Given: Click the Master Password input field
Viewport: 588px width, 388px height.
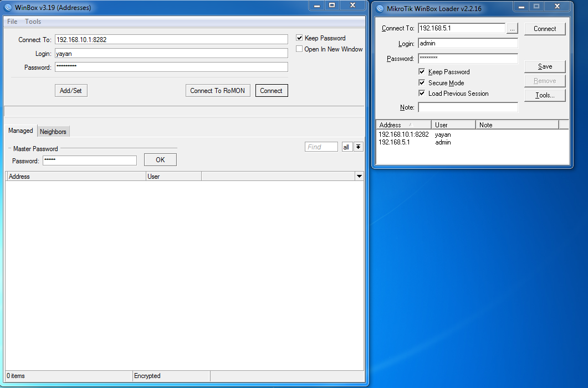Looking at the screenshot, I should pyautogui.click(x=90, y=161).
